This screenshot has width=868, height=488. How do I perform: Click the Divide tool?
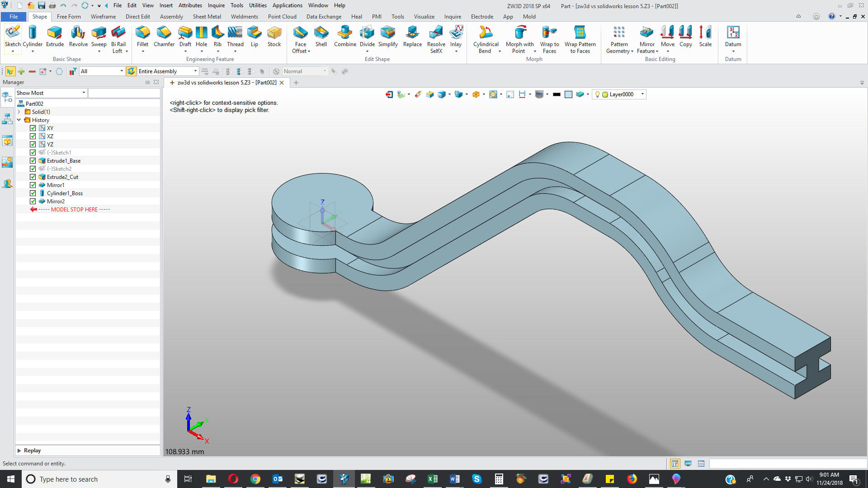click(367, 36)
